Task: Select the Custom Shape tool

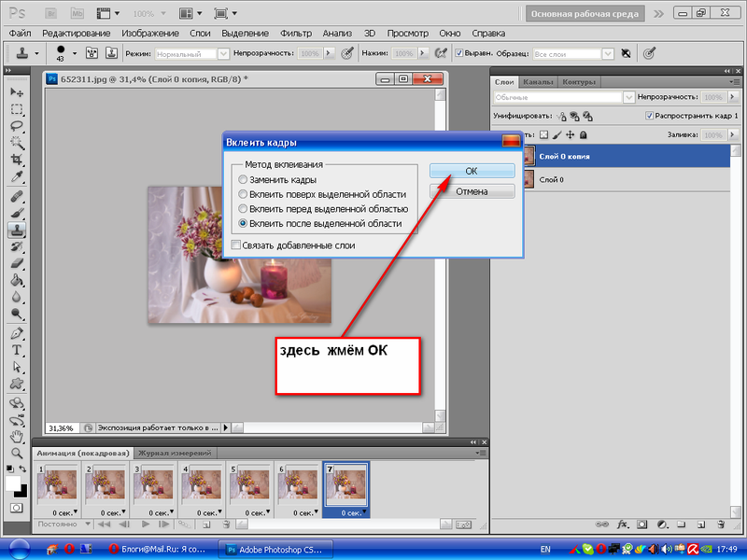Action: coord(17,384)
